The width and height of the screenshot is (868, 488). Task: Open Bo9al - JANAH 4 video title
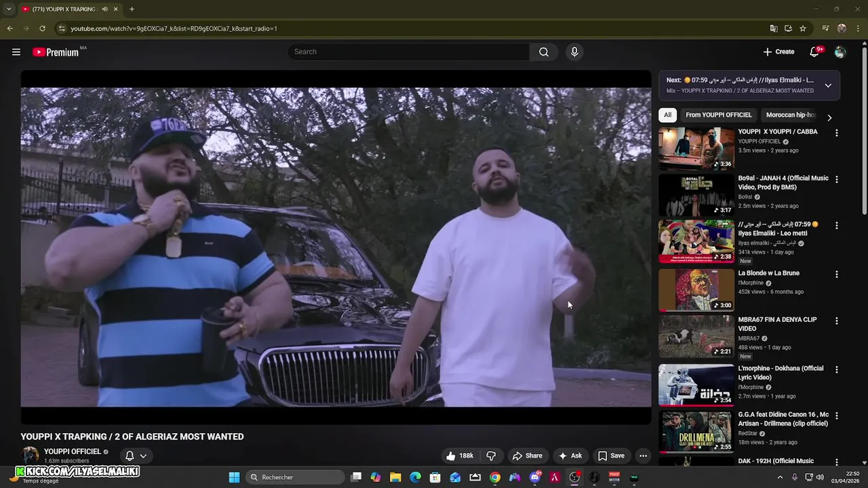[783, 182]
